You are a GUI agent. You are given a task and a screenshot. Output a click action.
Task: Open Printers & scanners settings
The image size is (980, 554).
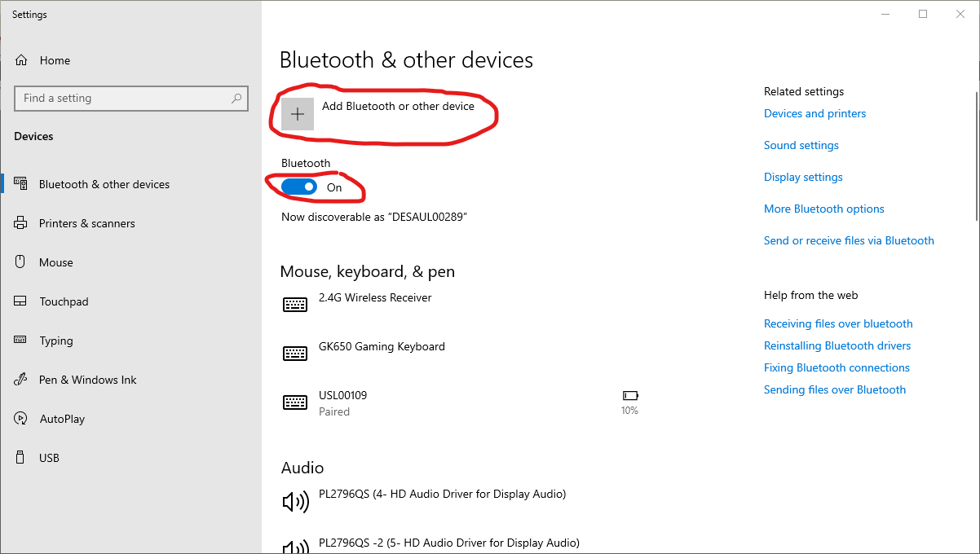point(86,223)
